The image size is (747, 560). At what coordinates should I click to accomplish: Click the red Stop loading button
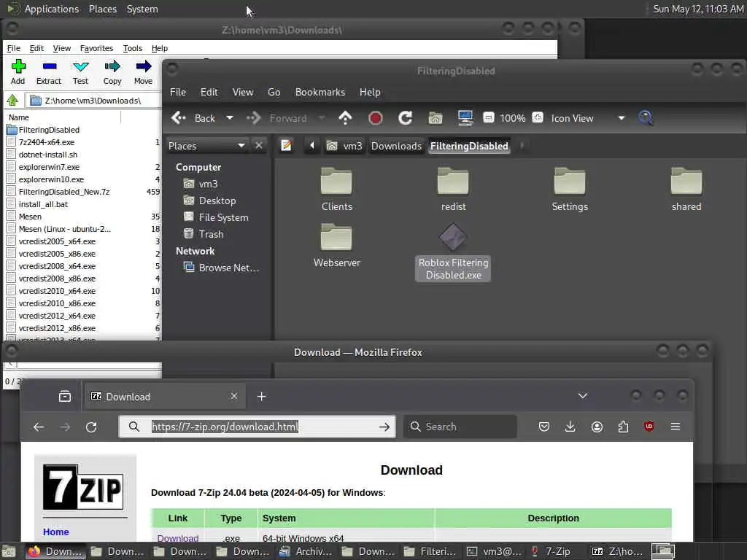(x=376, y=118)
